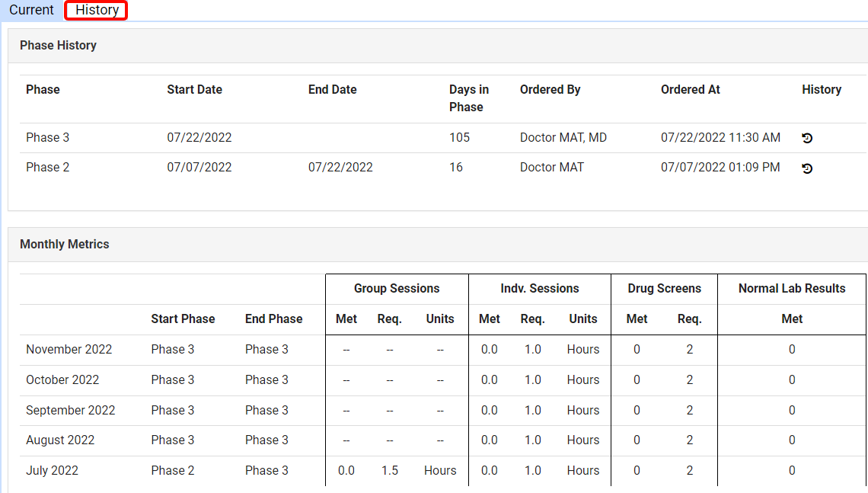Click the Start Date column header in Phase History
Image resolution: width=868 pixels, height=493 pixels.
pyautogui.click(x=194, y=90)
